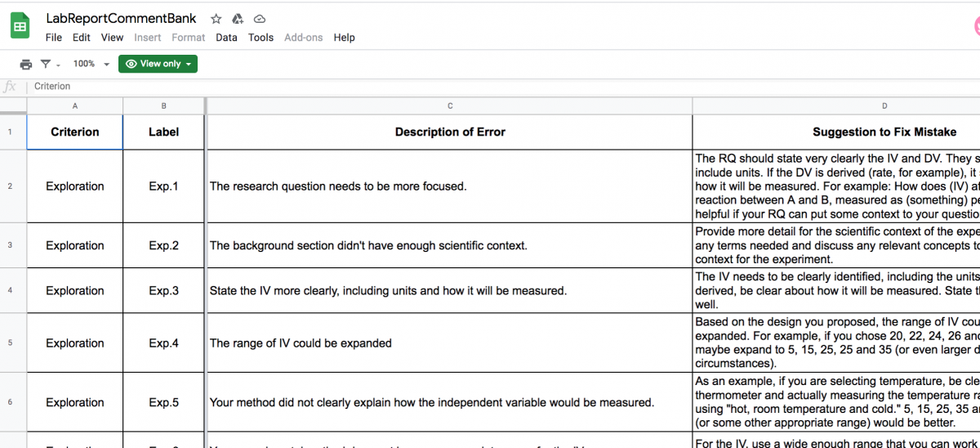Open the Format menu

[189, 38]
